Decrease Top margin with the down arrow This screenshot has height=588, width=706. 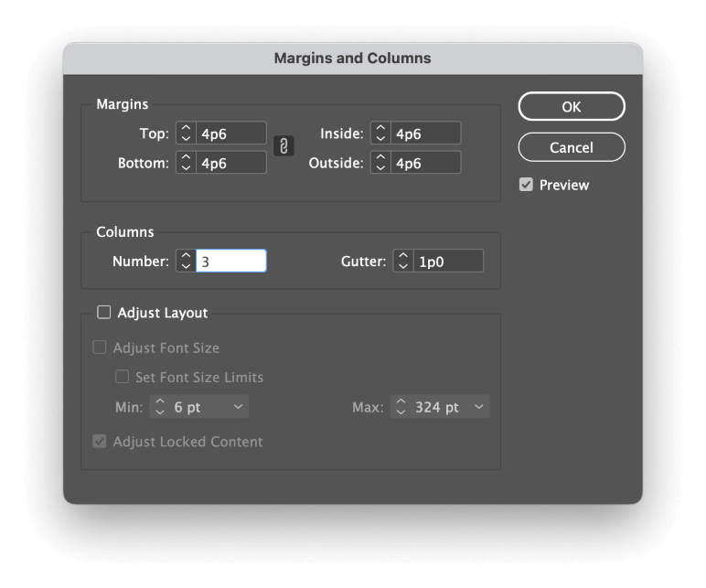[186, 138]
